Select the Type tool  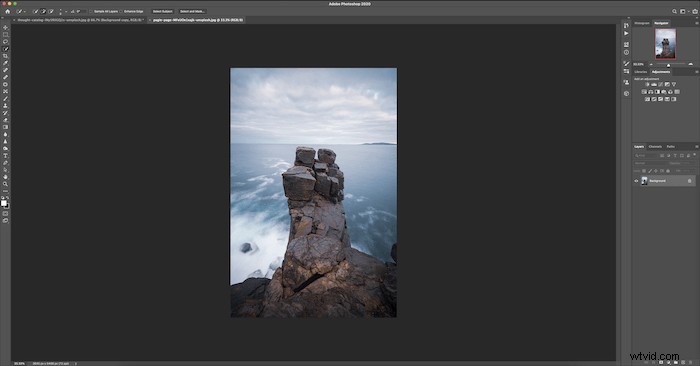pyautogui.click(x=5, y=156)
